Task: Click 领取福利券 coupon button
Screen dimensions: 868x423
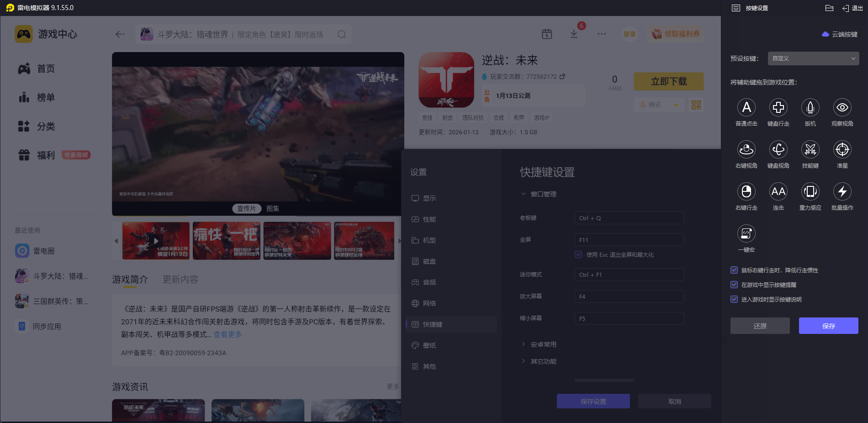Action: (675, 34)
